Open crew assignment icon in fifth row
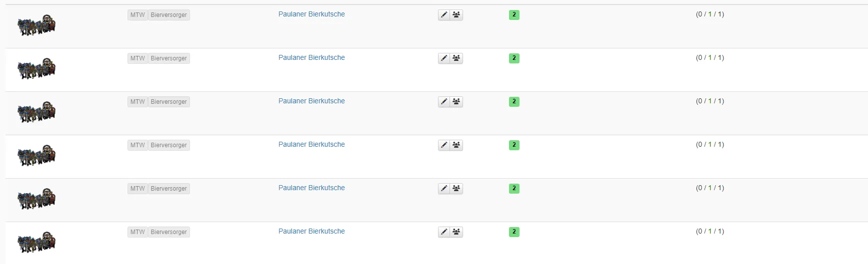 (x=456, y=189)
